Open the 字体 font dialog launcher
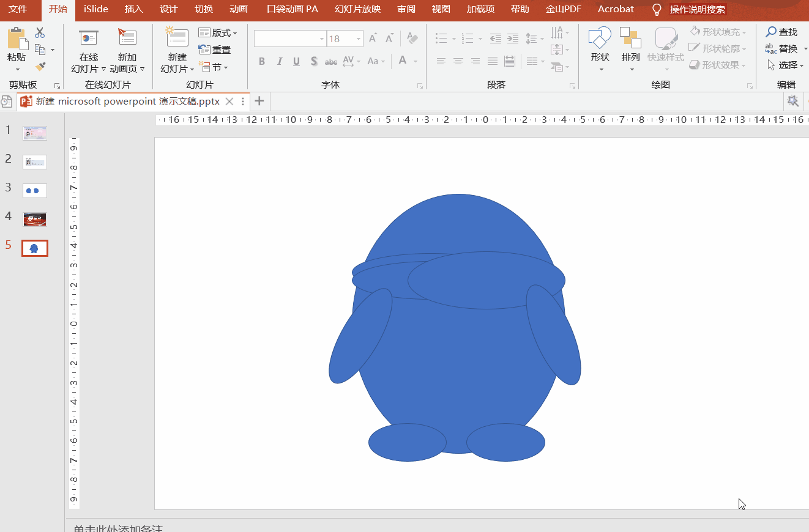809x532 pixels. pos(420,86)
